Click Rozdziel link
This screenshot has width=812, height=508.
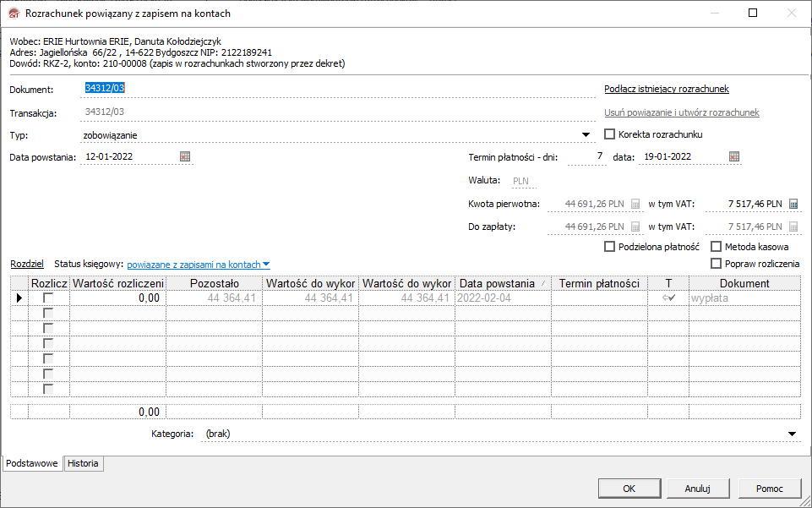pos(27,264)
